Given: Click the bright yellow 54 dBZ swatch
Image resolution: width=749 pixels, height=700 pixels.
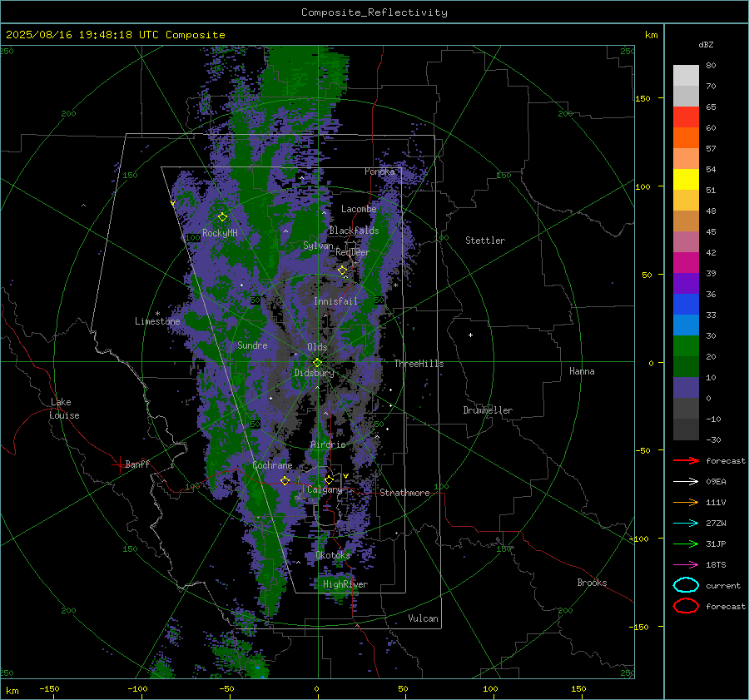Looking at the screenshot, I should (686, 179).
